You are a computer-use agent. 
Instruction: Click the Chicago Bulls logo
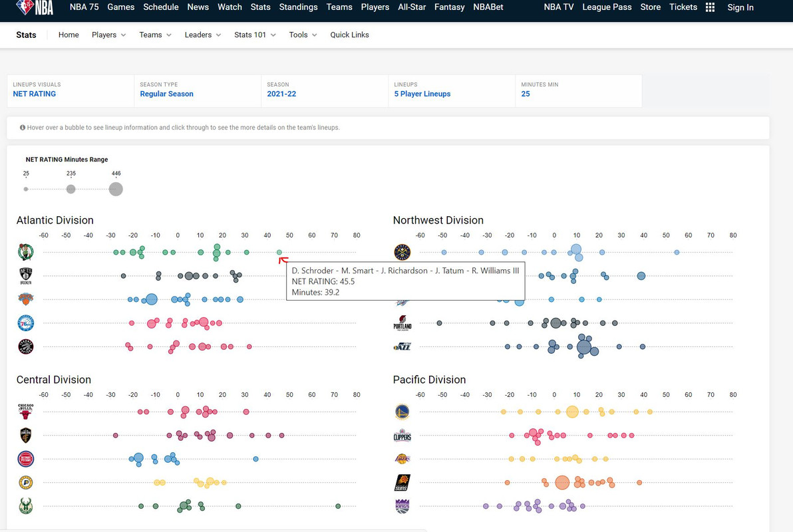coord(26,412)
